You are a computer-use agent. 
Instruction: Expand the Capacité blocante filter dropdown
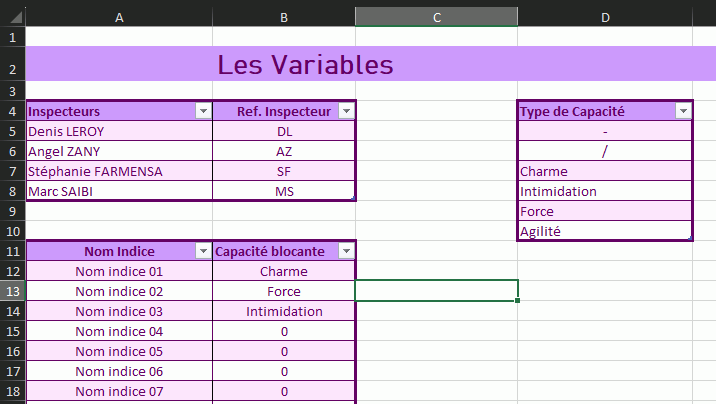[346, 251]
